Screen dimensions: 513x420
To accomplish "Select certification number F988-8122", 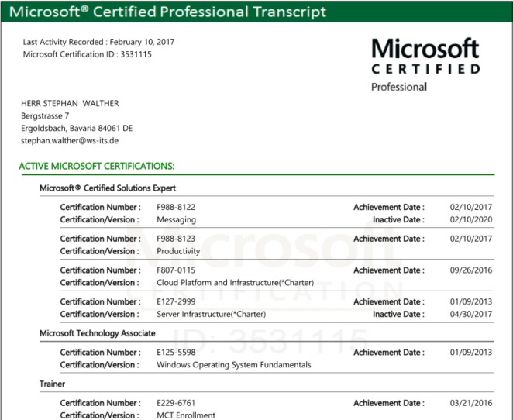I will [176, 207].
